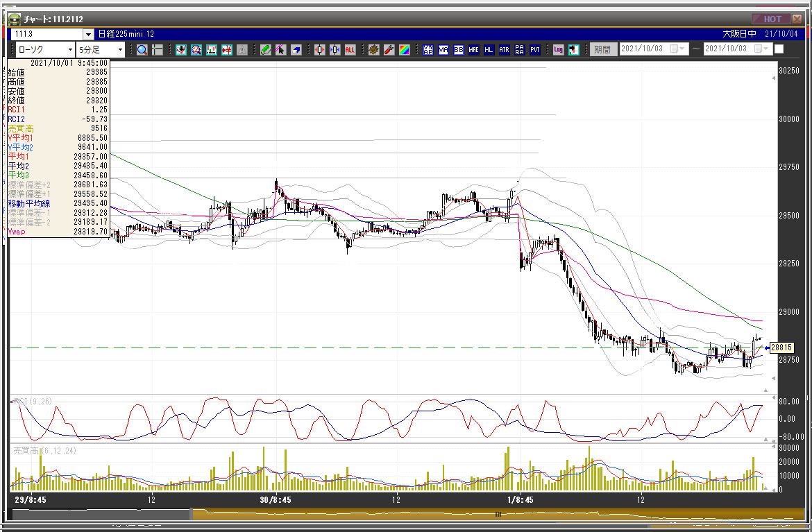Toggle the HL high-low indicator

(x=489, y=50)
